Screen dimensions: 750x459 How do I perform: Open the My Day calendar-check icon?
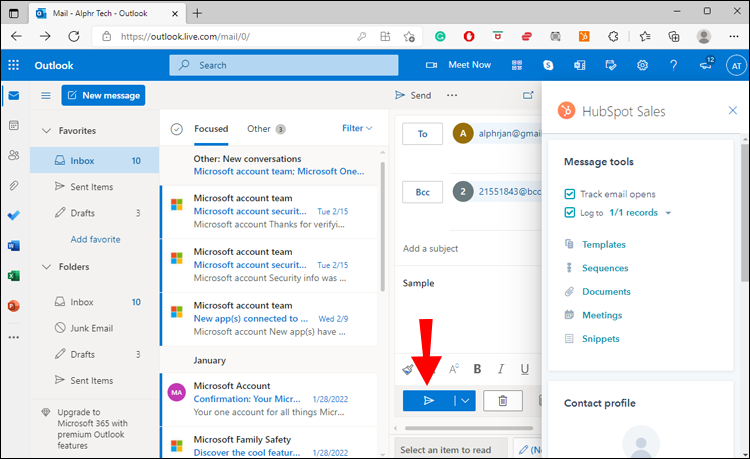611,65
